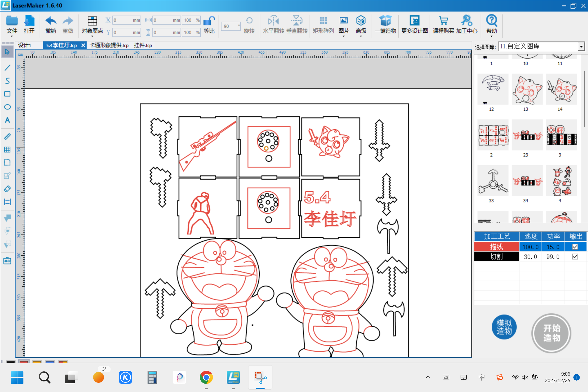588x392 pixels.
Task: Select the arrow selection tool
Action: coord(7,52)
